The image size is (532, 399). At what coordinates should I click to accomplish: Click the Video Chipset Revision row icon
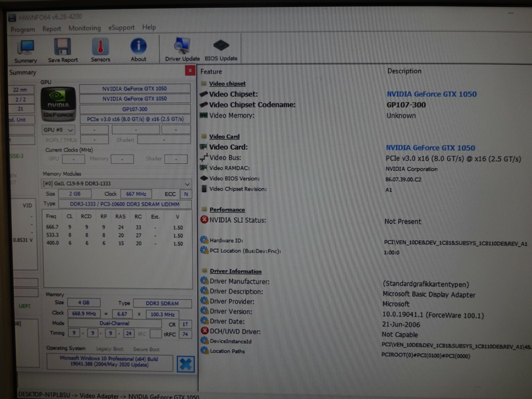(204, 189)
